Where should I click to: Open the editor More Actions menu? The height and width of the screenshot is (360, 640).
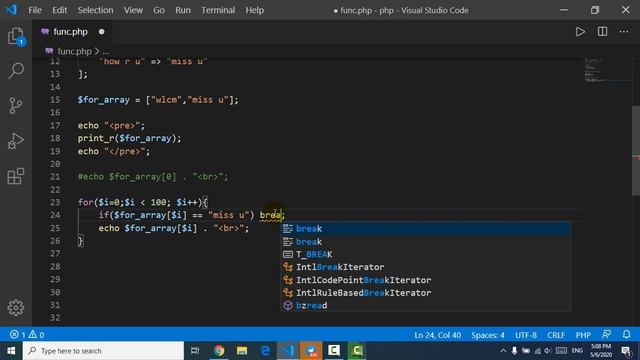click(624, 31)
